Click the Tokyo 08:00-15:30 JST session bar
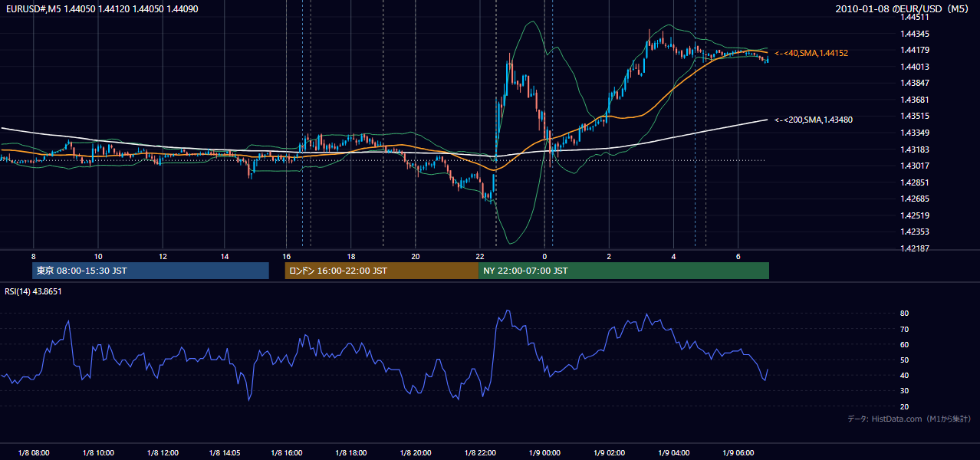The image size is (980, 460). (151, 271)
